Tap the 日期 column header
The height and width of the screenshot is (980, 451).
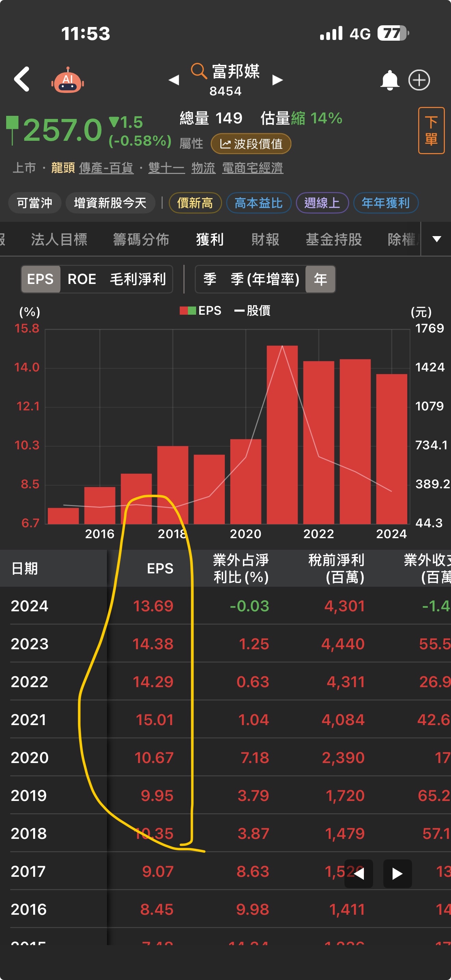25,568
